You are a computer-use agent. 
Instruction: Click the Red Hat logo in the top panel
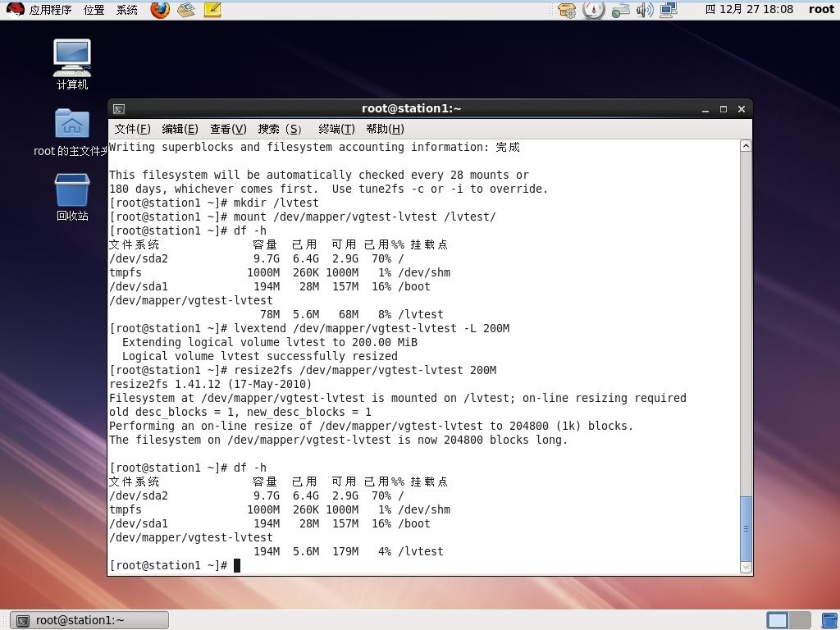pos(15,10)
